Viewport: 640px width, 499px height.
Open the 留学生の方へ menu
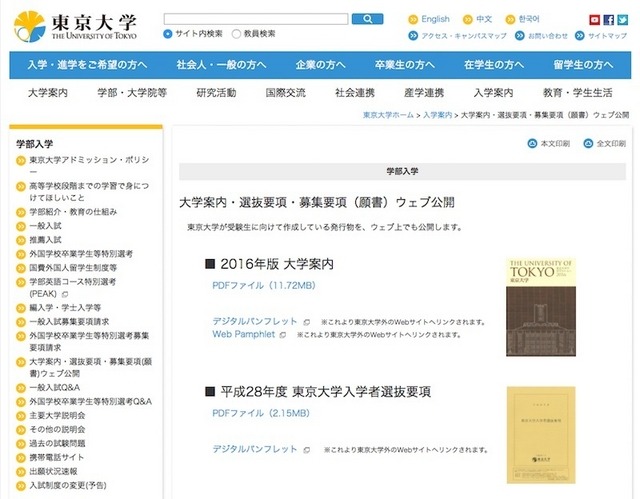pyautogui.click(x=583, y=65)
